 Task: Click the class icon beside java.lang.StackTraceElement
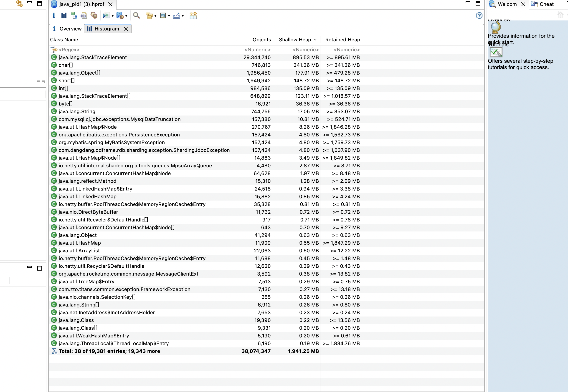coord(54,57)
